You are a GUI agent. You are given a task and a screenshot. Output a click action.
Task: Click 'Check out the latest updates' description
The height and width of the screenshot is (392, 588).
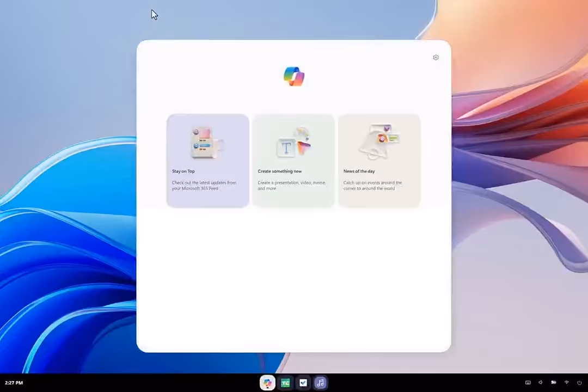click(204, 185)
